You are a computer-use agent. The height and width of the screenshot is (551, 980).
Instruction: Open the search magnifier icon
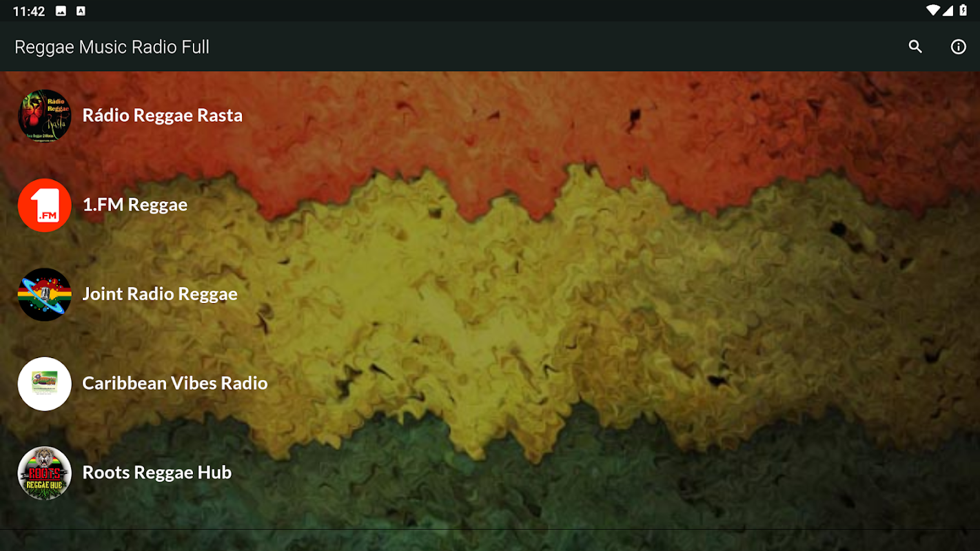915,47
